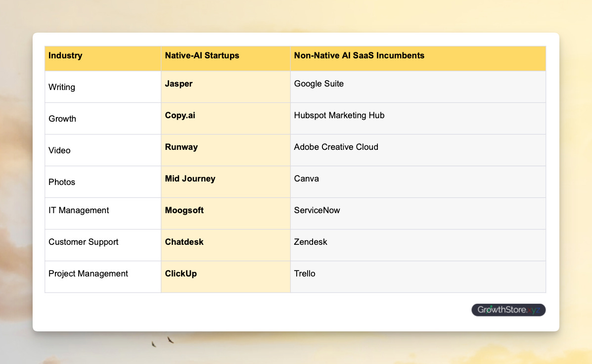Click the Industry column header

tap(103, 58)
